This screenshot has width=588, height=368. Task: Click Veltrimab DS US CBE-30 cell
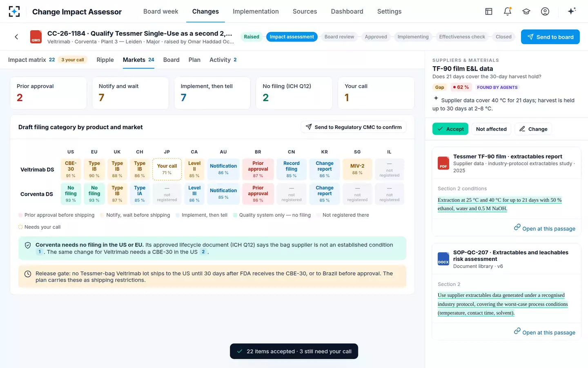(71, 169)
